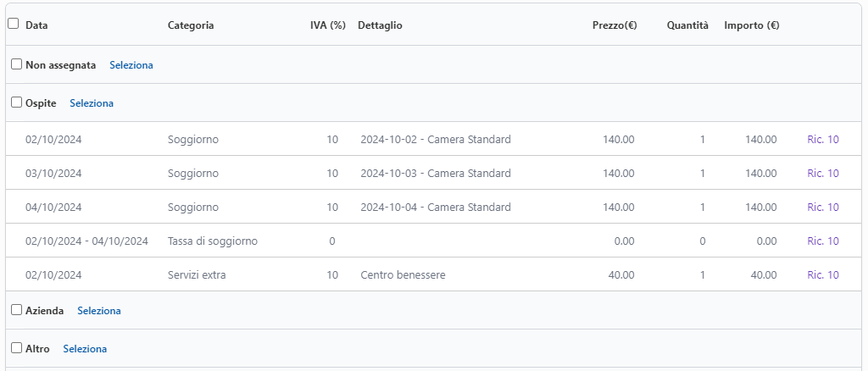Image resolution: width=868 pixels, height=371 pixels.
Task: Click Seleziona next to Ospite
Action: (92, 103)
